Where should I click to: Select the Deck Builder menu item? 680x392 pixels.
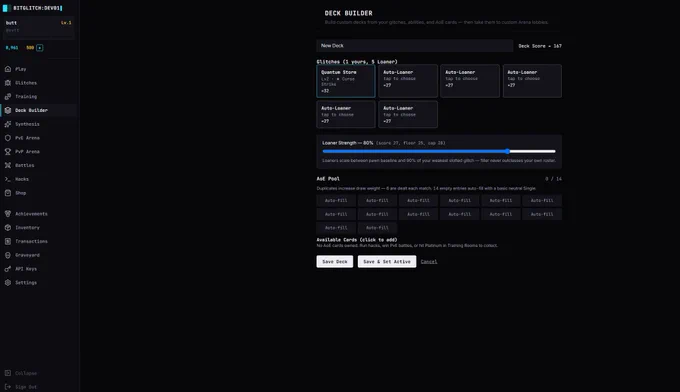coord(39,110)
